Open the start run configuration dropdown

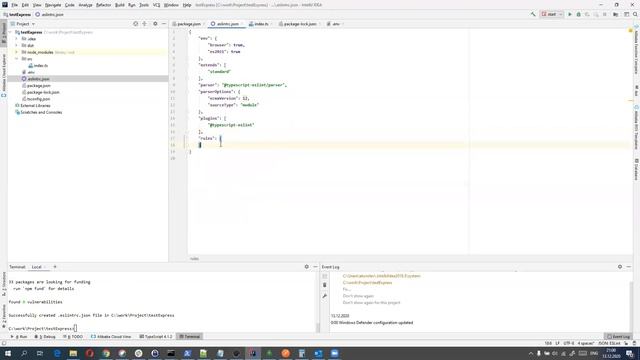pyautogui.click(x=552, y=14)
